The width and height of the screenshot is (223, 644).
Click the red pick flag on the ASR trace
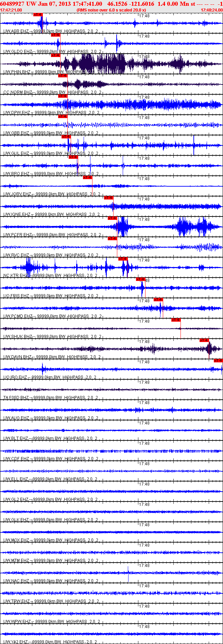tap(38, 15)
